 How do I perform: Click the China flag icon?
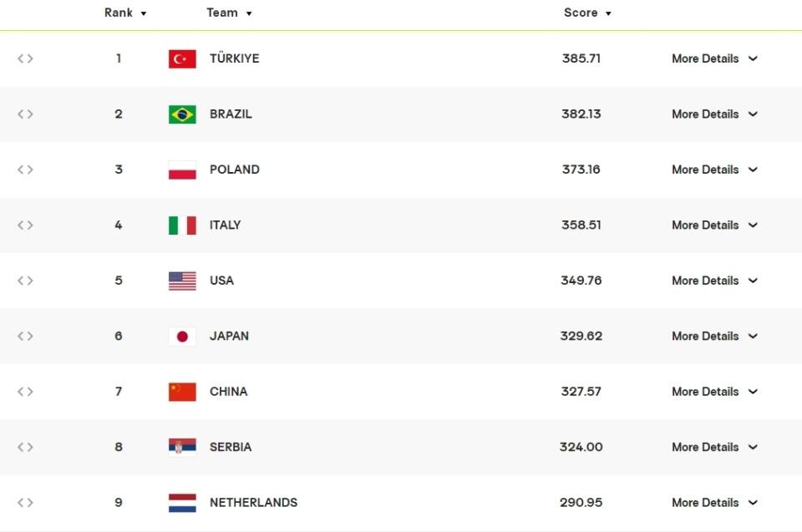(182, 392)
